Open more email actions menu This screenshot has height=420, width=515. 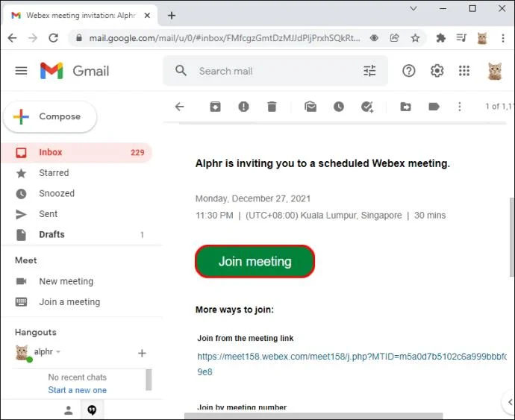(460, 107)
